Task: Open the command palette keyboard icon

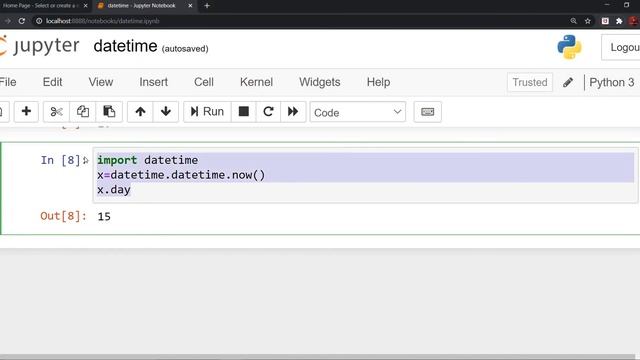Action: [427, 112]
